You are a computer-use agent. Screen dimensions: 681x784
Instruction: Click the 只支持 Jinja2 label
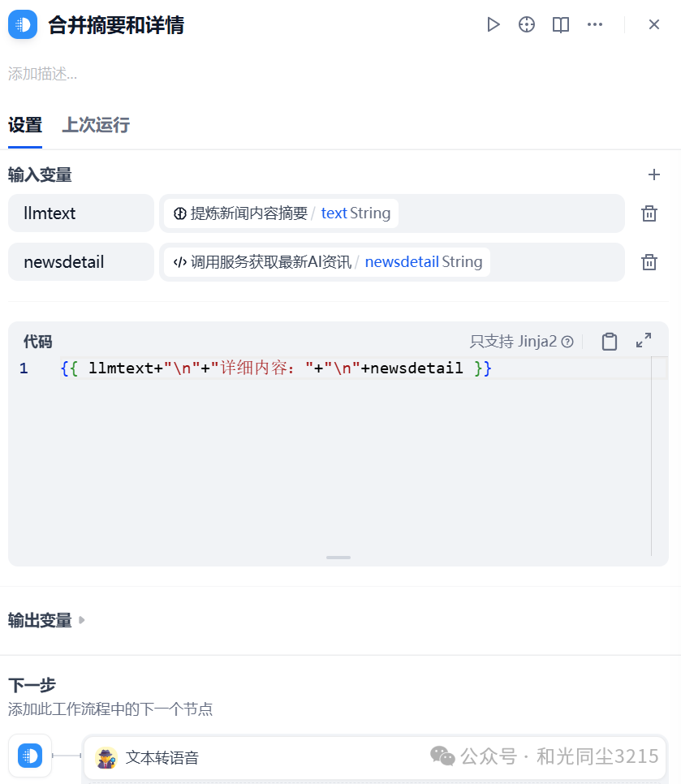[x=513, y=342]
